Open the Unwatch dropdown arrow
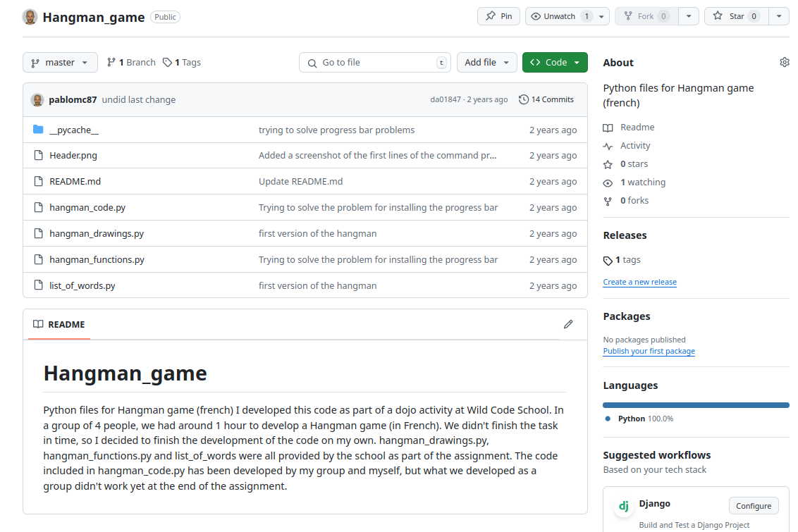This screenshot has width=798, height=532. click(x=601, y=16)
